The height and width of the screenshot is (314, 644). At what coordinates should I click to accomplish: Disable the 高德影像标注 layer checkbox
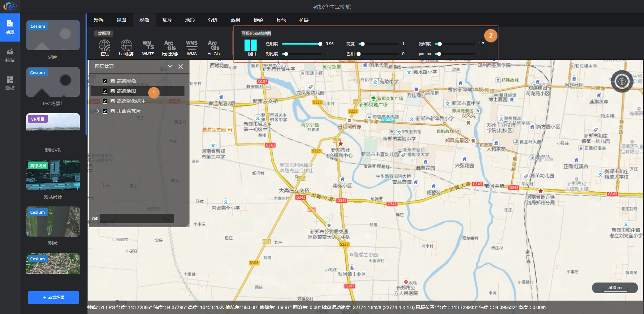point(105,101)
